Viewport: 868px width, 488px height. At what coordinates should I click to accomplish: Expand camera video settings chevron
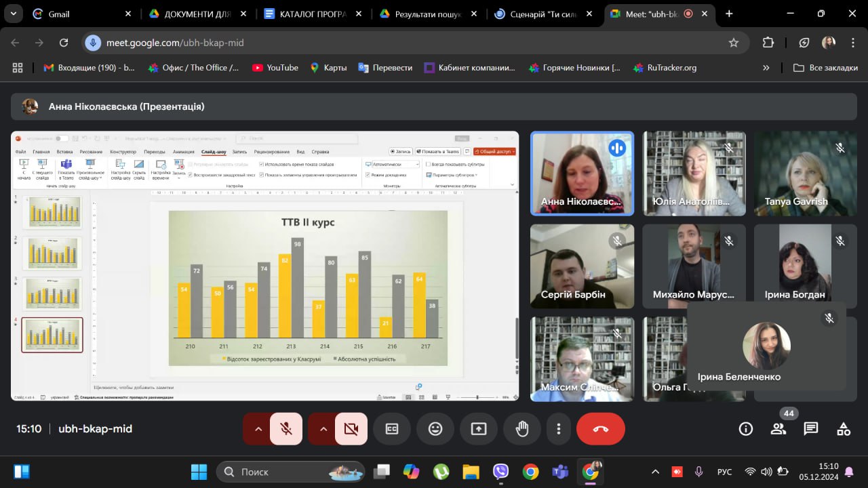coord(323,428)
